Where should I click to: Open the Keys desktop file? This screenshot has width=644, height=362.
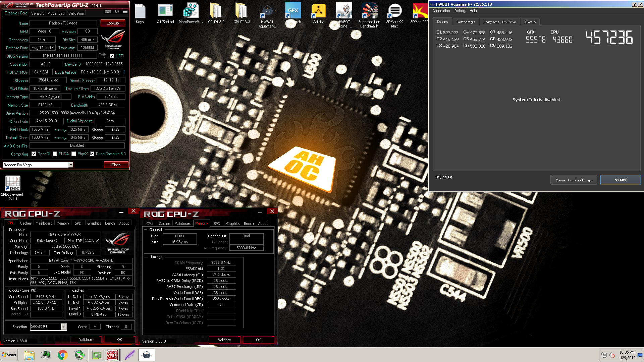140,13
